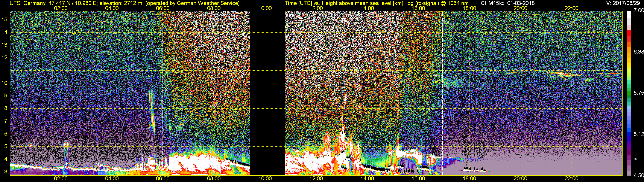
Task: Click the 5. km height axis label
Action: [x=6, y=146]
